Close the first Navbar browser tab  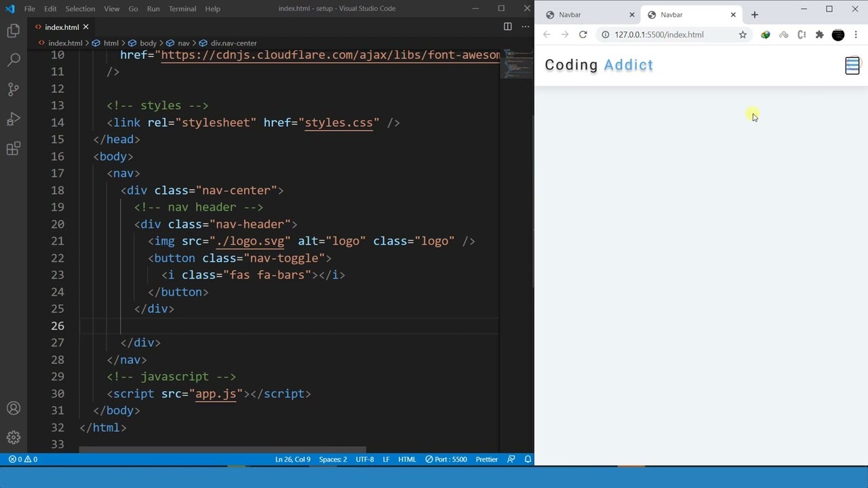(632, 14)
